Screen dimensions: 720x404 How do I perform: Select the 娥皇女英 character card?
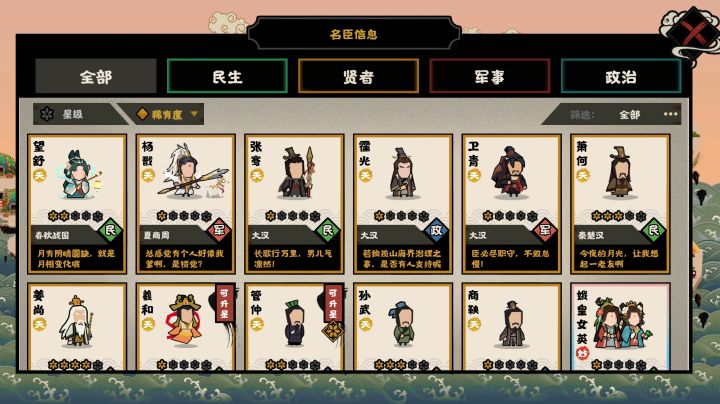tap(620, 327)
